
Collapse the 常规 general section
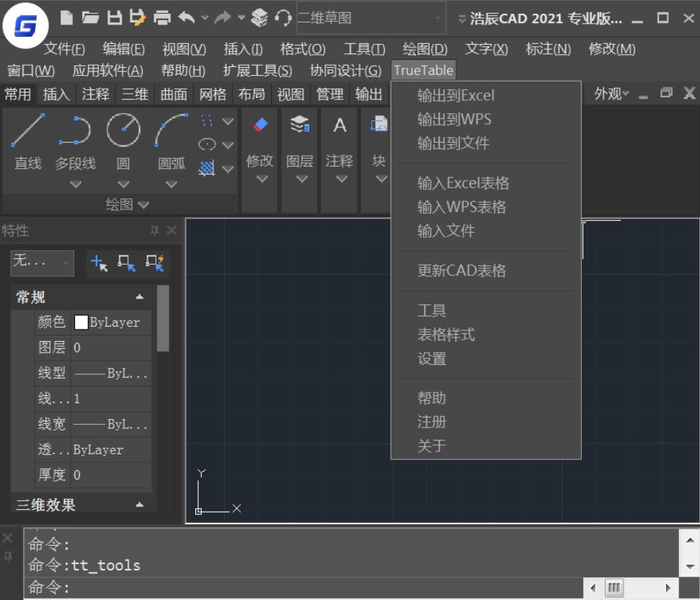click(139, 297)
